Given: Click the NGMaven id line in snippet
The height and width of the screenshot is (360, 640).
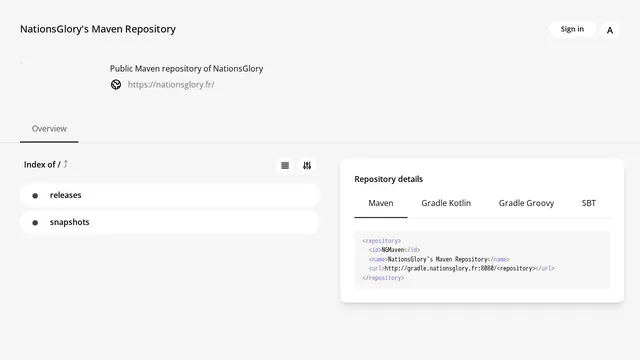Looking at the screenshot, I should [x=394, y=250].
